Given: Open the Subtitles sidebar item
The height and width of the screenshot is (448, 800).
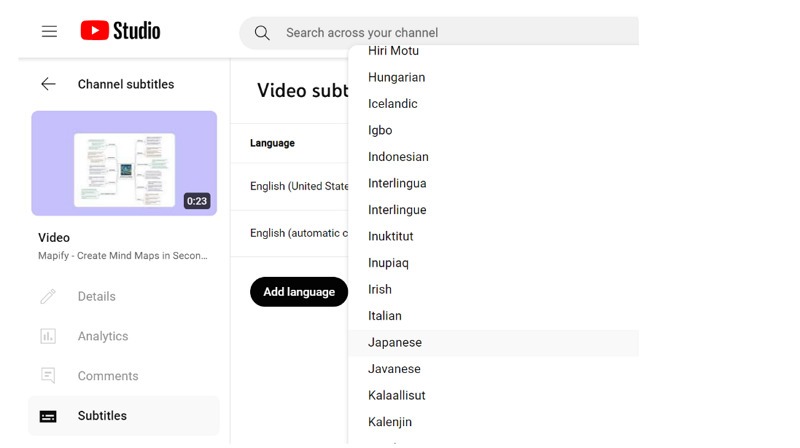Looking at the screenshot, I should (x=124, y=416).
